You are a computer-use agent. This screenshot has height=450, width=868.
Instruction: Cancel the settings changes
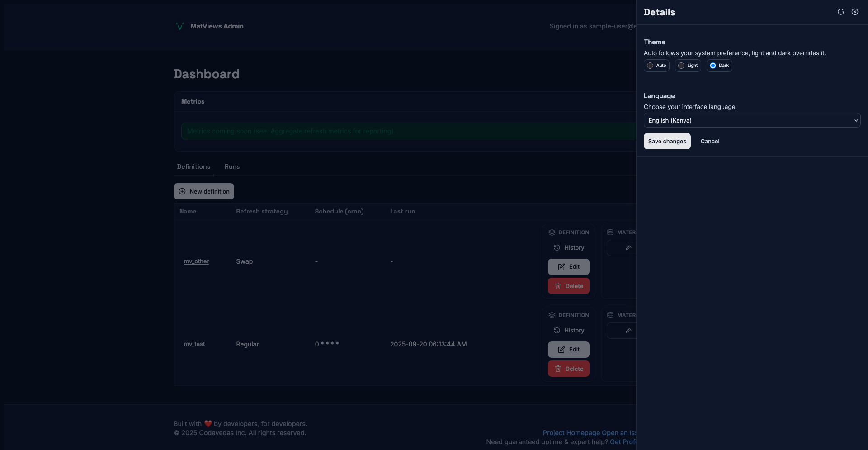(710, 141)
